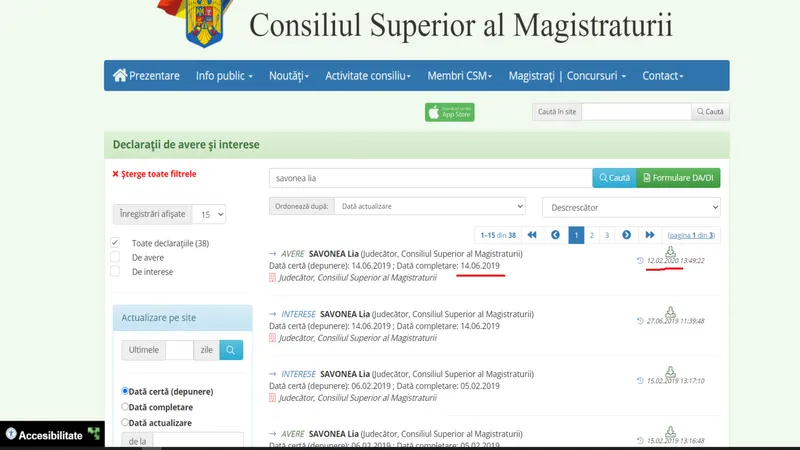Go to next page arrow
The image size is (800, 450).
[627, 235]
